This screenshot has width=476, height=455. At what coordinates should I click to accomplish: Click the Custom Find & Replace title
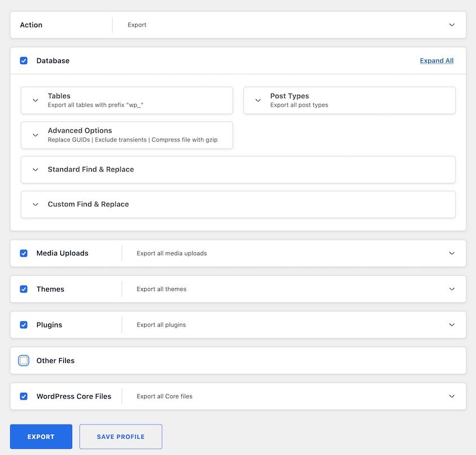(88, 204)
